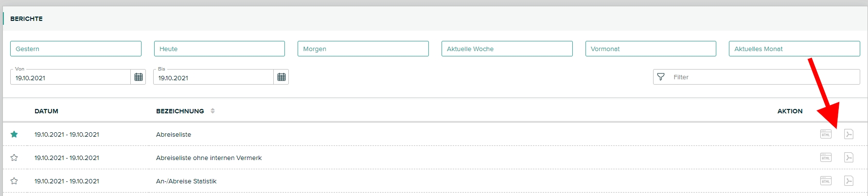Open PDF report for Abreiseliste
The height and width of the screenshot is (196, 868).
[849, 134]
